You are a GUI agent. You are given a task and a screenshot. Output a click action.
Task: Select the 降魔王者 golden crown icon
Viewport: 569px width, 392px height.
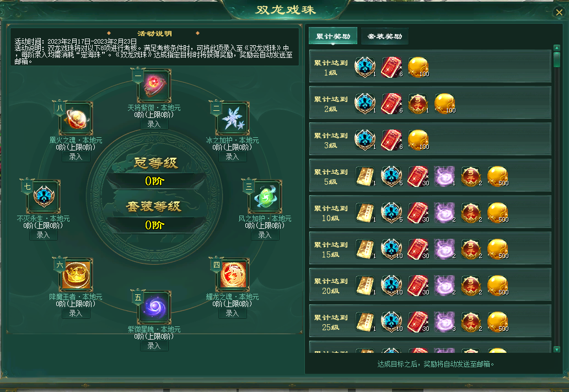[76, 275]
